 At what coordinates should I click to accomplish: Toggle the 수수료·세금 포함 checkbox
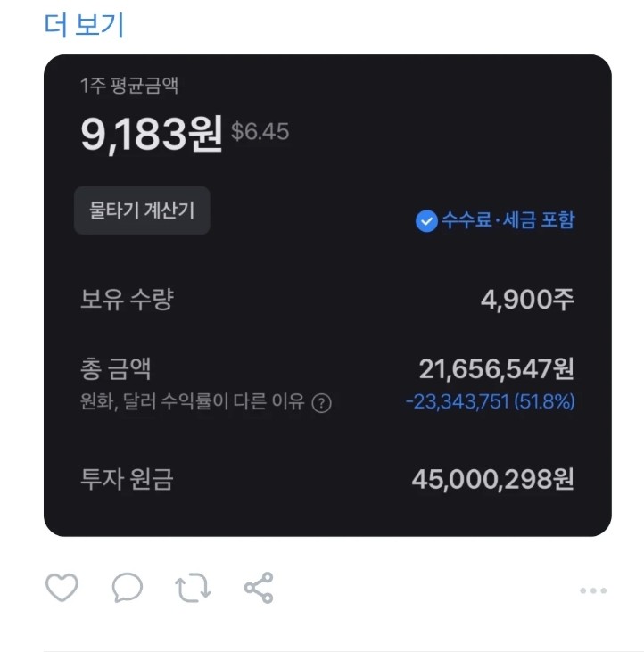pyautogui.click(x=426, y=220)
